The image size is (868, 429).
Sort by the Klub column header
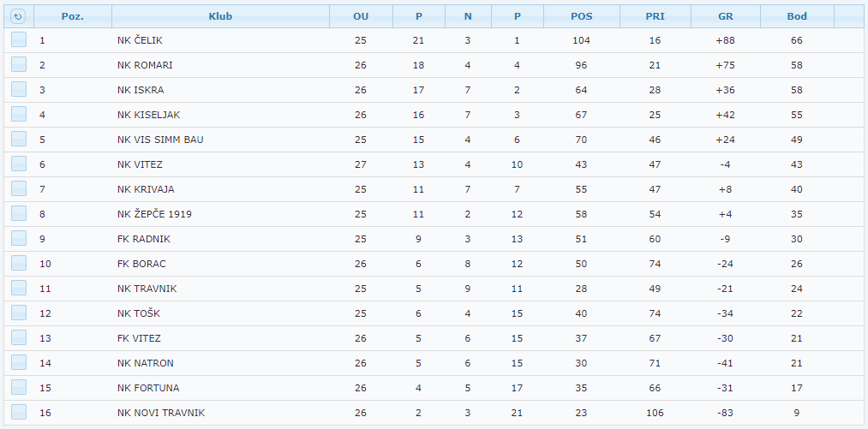click(x=220, y=16)
